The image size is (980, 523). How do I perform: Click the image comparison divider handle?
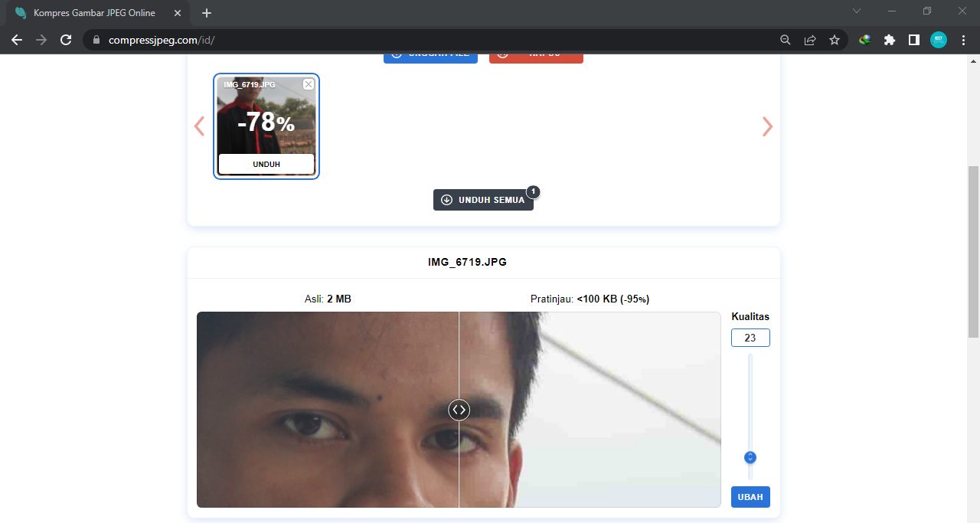[x=459, y=410]
